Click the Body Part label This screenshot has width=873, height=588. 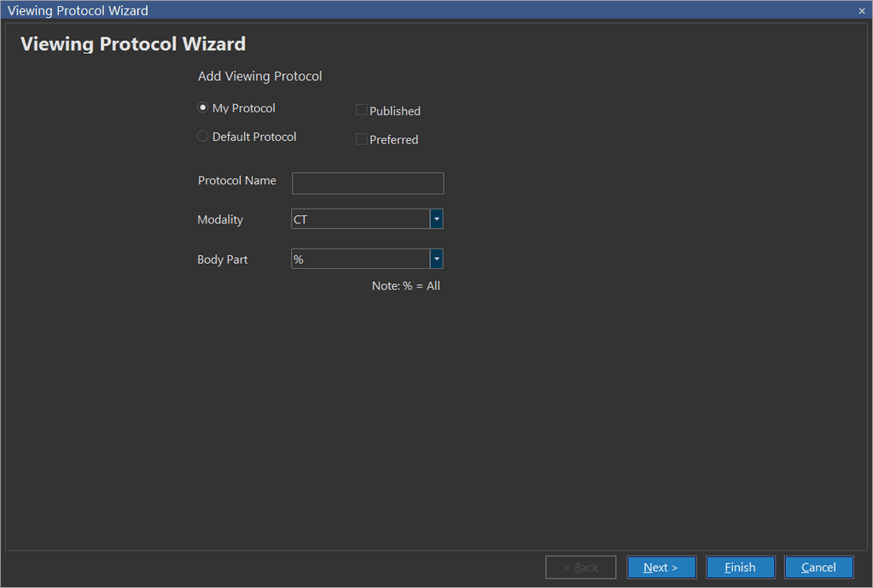pos(222,259)
